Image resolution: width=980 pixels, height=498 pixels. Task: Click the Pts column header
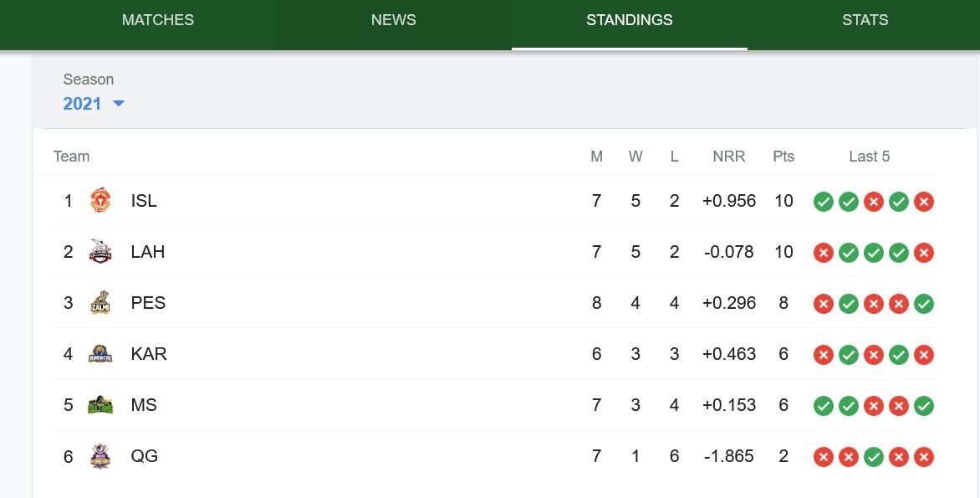(783, 157)
